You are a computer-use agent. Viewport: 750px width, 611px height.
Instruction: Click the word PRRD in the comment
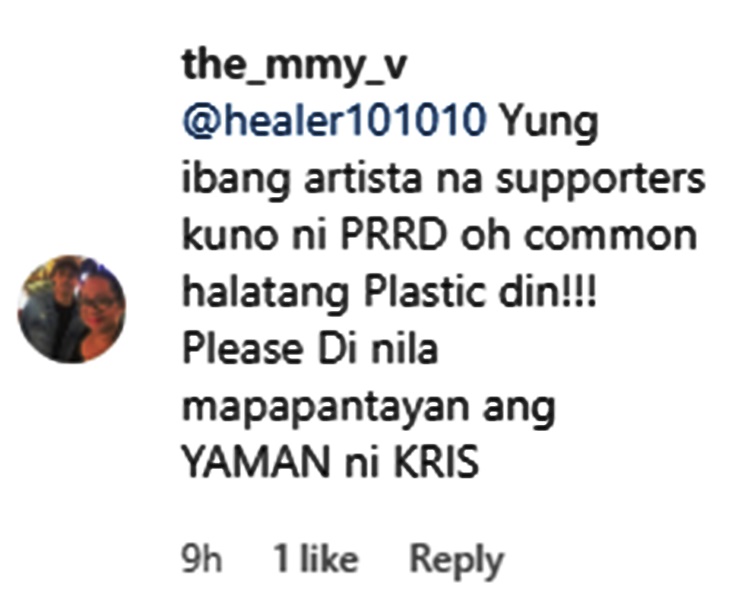tap(393, 235)
